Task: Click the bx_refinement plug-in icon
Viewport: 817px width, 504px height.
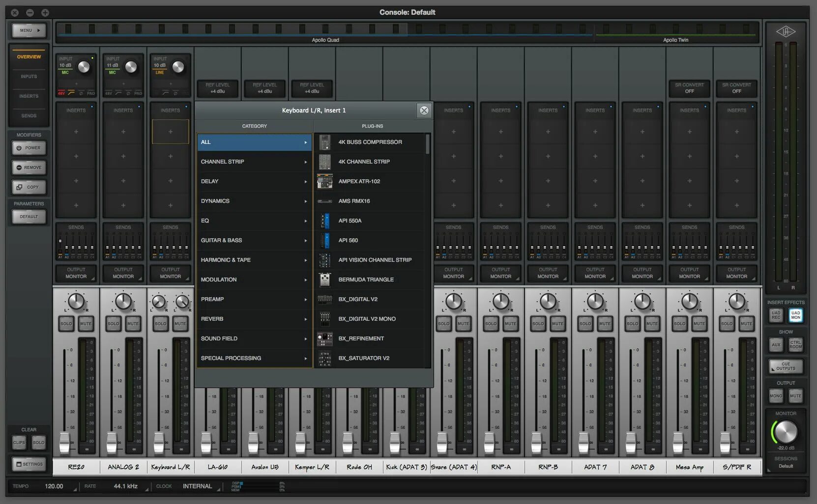Action: click(324, 338)
